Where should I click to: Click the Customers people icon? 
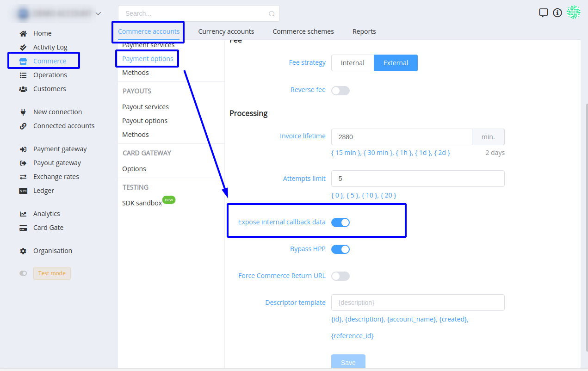tap(23, 89)
